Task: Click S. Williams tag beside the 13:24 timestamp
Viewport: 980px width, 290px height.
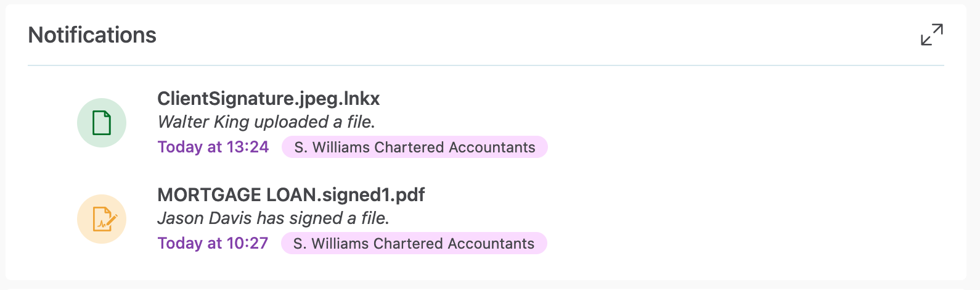Action: point(414,147)
